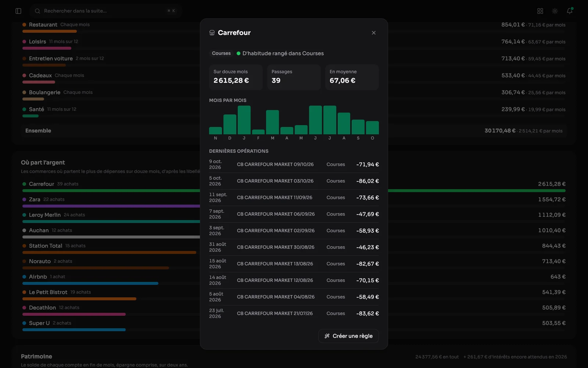
Task: Select the Courses category tag
Action: pos(221,53)
